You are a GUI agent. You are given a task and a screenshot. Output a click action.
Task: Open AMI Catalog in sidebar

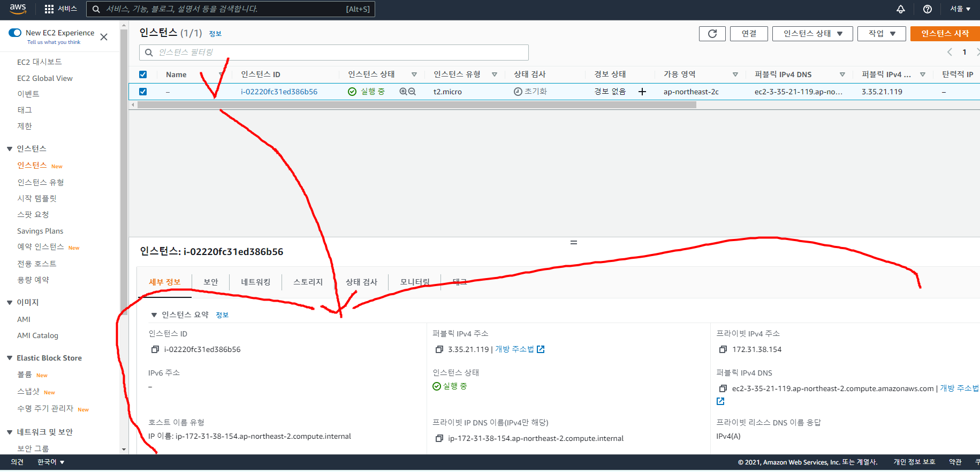37,335
